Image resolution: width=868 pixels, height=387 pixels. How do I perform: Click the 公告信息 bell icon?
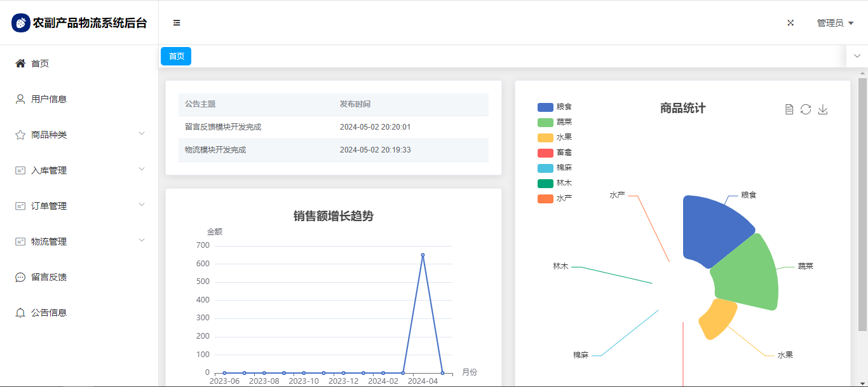click(20, 313)
